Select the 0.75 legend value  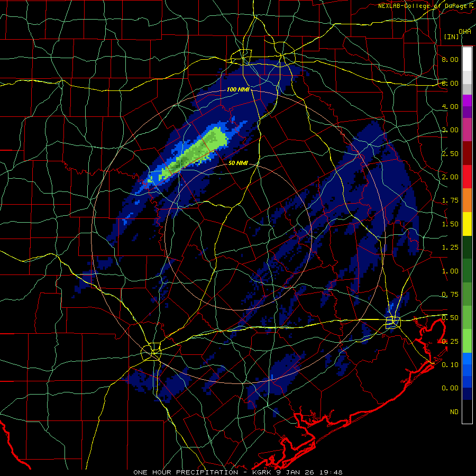click(450, 295)
